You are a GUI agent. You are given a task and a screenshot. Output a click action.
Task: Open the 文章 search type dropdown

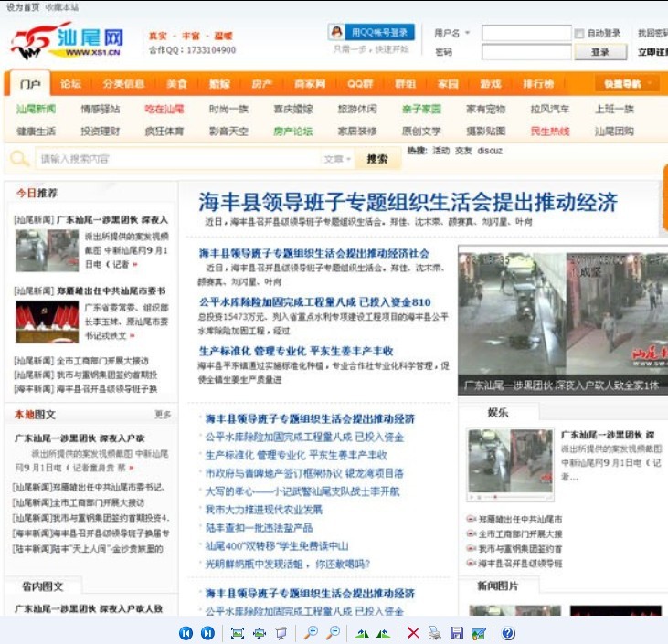click(337, 159)
